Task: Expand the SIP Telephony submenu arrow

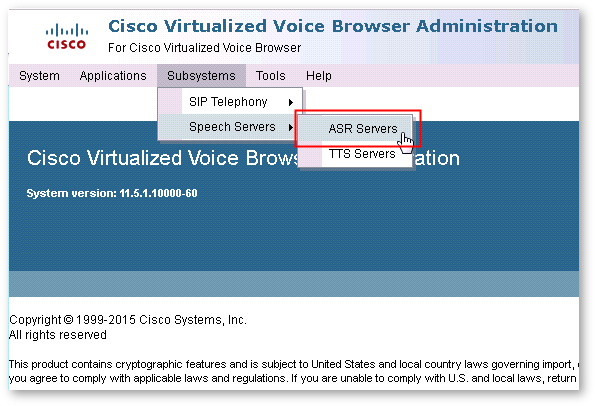Action: click(x=291, y=102)
